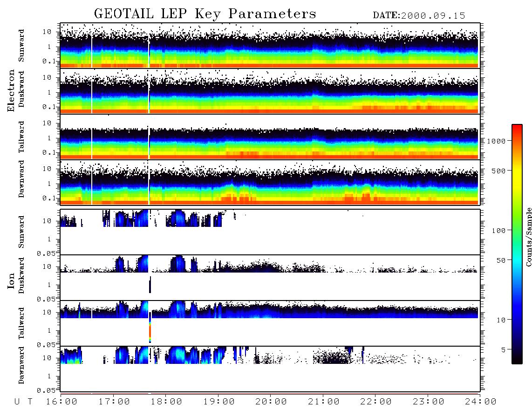532x410 pixels.
Task: Click the Ion Sunward spectrogram panel
Action: [x=270, y=232]
